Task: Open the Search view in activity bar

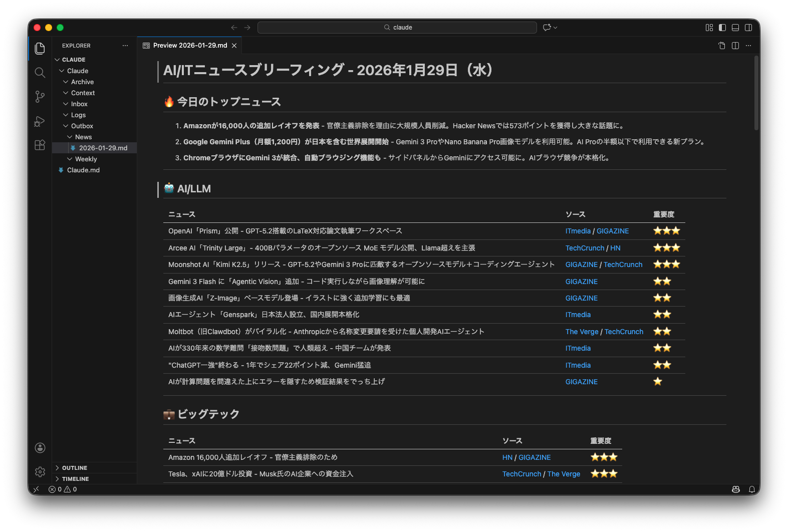Action: (x=40, y=73)
